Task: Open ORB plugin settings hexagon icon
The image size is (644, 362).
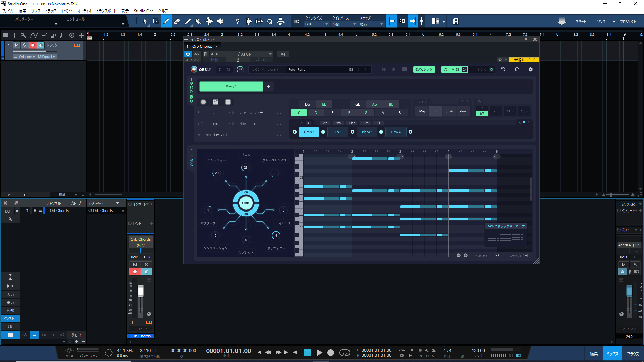Action: click(x=531, y=69)
